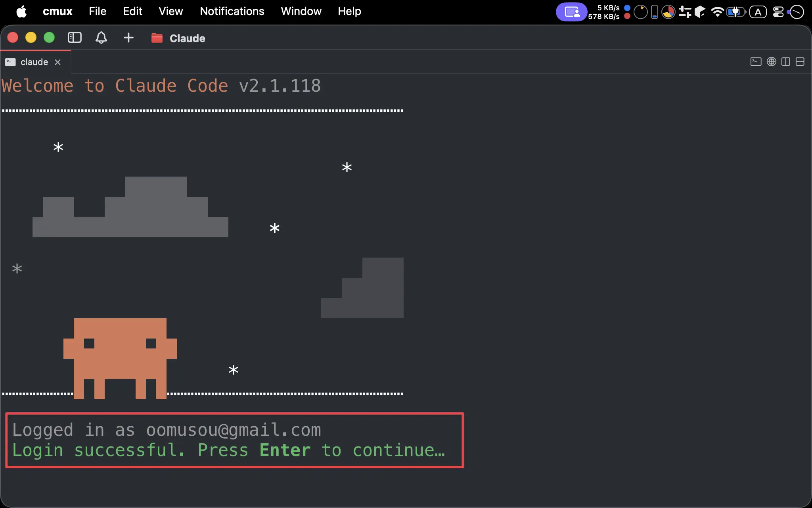Click the purple screen sharing indicator
Screen dimensions: 812x508
tap(571, 12)
